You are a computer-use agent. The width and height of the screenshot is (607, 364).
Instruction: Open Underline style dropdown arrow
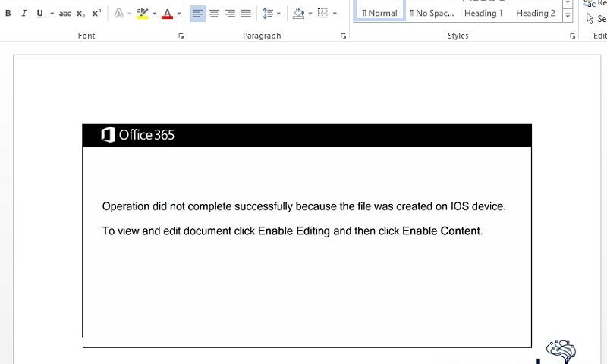tap(52, 14)
